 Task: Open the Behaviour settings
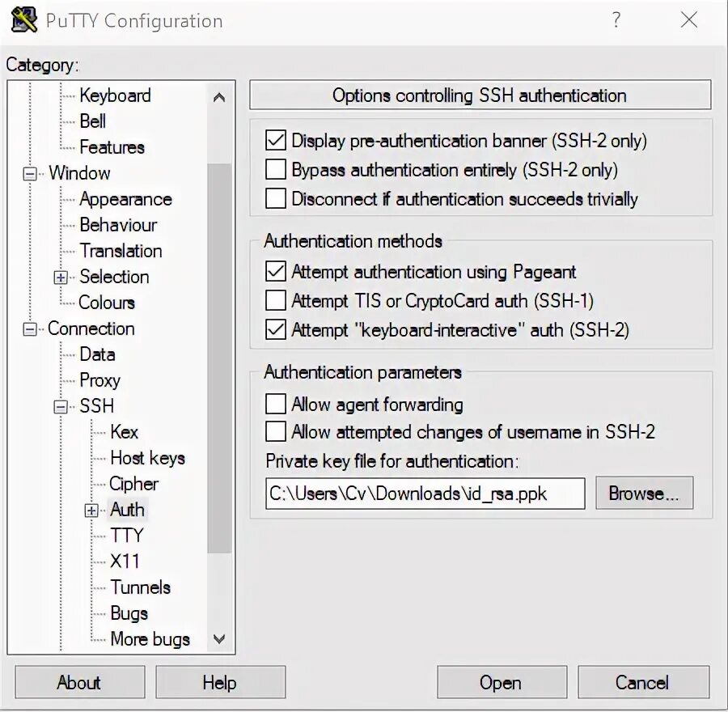[x=118, y=225]
